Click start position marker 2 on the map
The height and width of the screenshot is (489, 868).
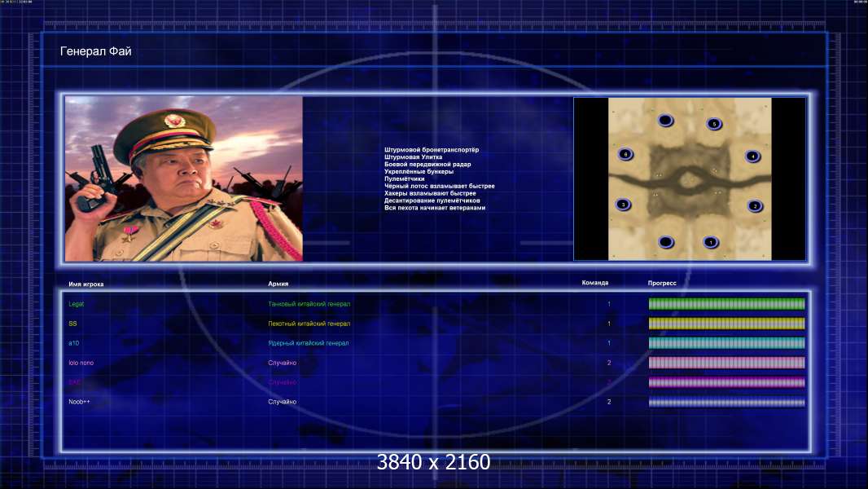[x=755, y=206]
